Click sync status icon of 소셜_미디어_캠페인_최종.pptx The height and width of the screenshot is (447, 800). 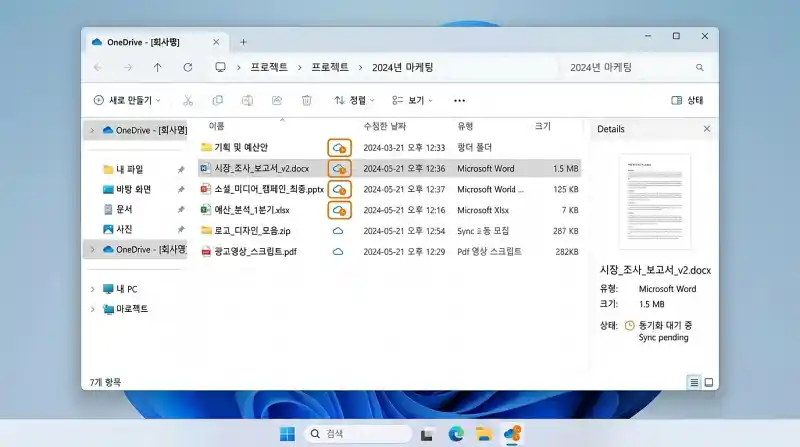339,189
